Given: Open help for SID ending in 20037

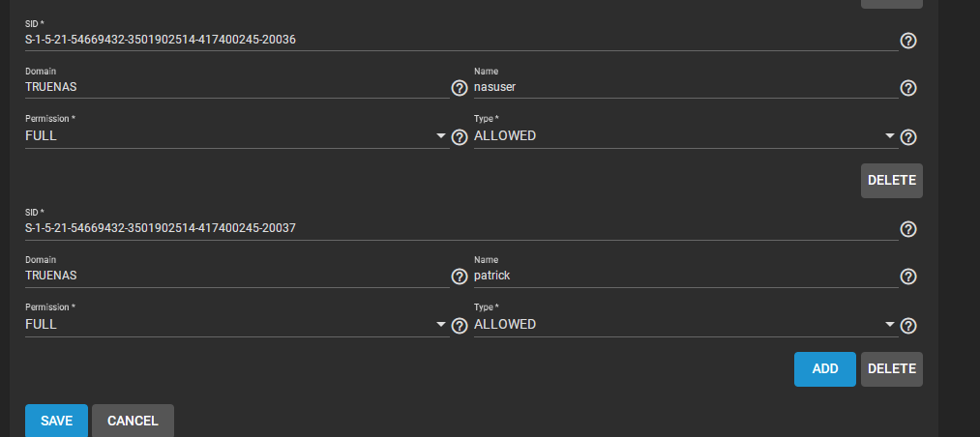Looking at the screenshot, I should 908,229.
